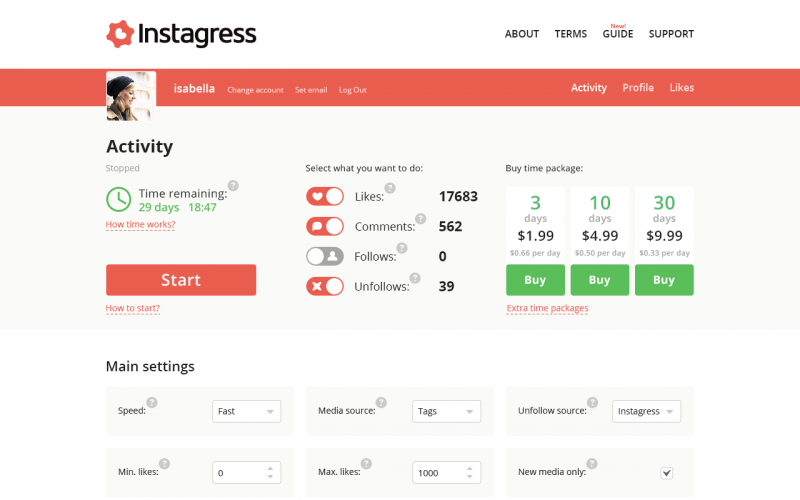Click isabella's profile picture thumbnail

(x=131, y=96)
